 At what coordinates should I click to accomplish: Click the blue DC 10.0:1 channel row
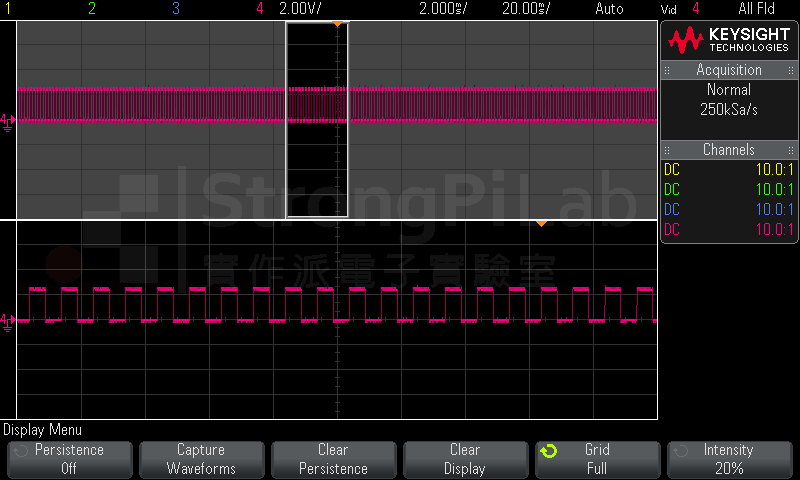click(x=729, y=209)
